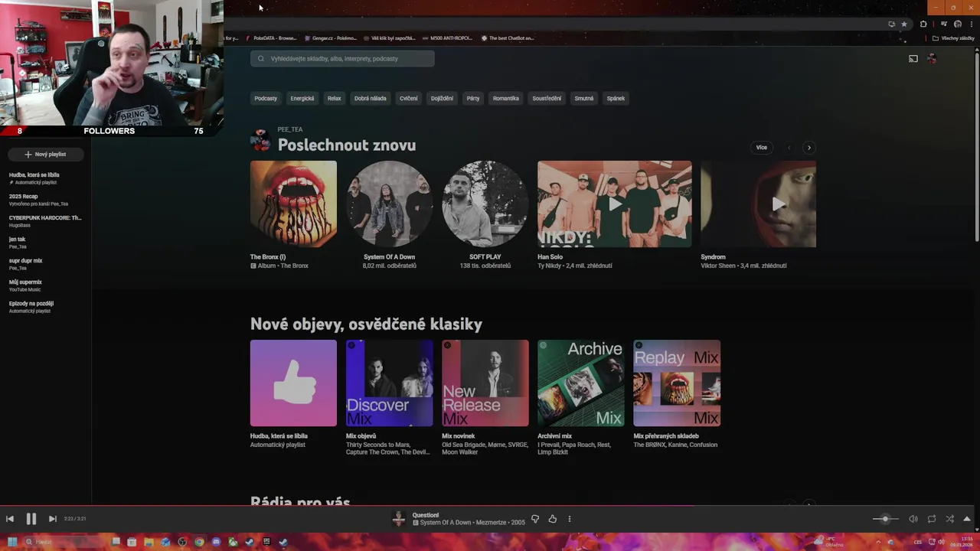This screenshot has height=551, width=980.
Task: Bookmark this page with the star icon
Action: pos(904,24)
